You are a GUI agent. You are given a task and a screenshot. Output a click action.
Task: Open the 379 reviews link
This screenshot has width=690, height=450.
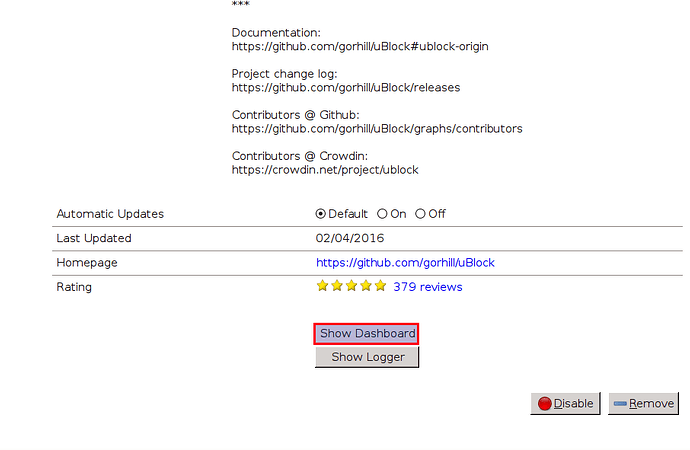pos(427,287)
